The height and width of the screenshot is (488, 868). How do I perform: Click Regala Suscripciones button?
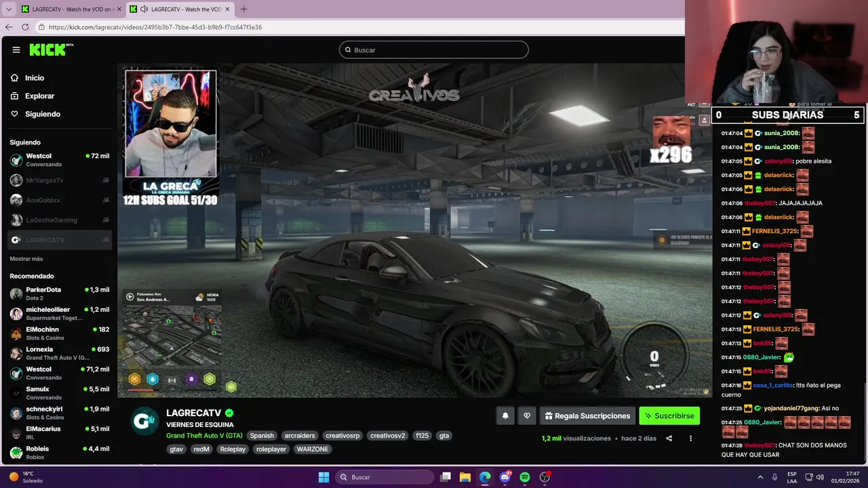(x=587, y=416)
